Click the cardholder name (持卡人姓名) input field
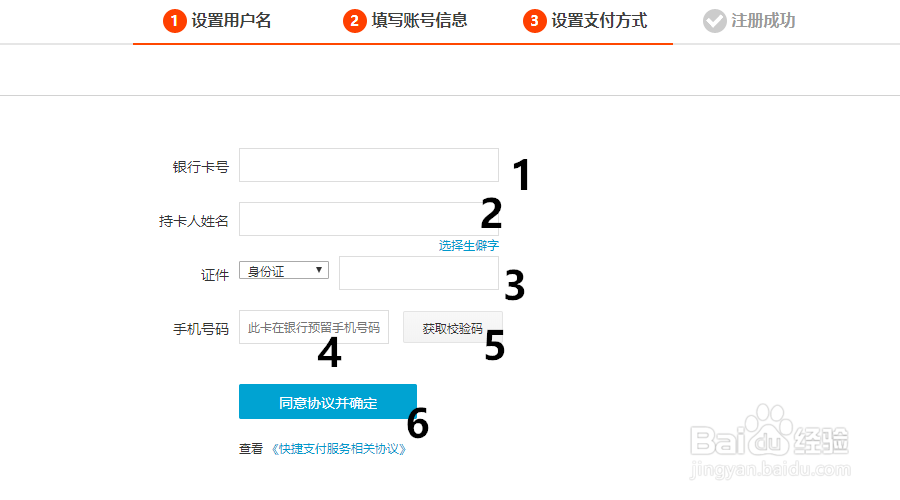 (368, 219)
